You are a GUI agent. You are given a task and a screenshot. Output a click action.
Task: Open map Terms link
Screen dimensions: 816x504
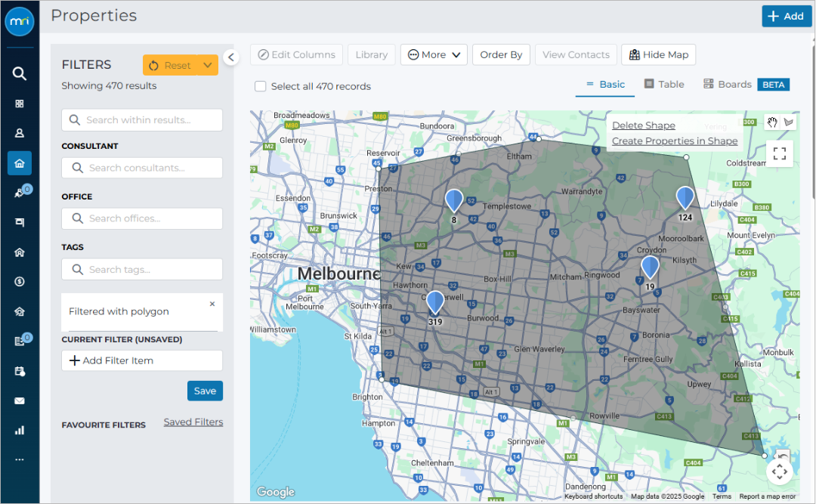pos(722,496)
